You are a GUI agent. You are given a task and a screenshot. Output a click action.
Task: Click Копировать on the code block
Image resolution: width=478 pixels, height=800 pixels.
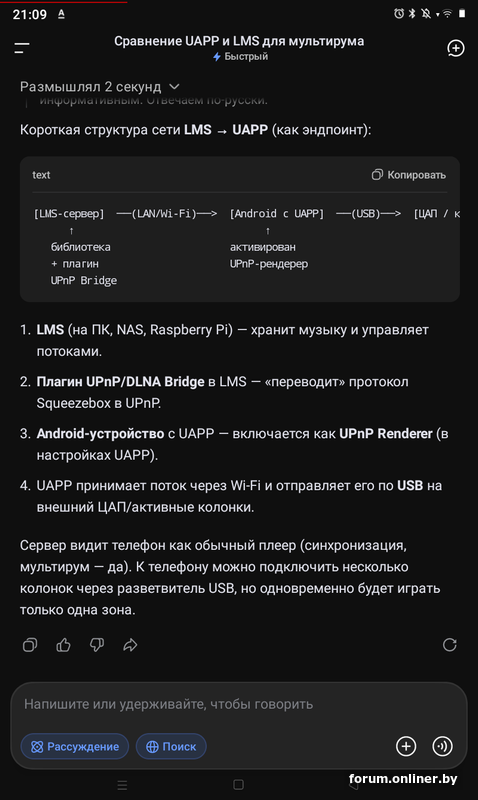(x=409, y=175)
